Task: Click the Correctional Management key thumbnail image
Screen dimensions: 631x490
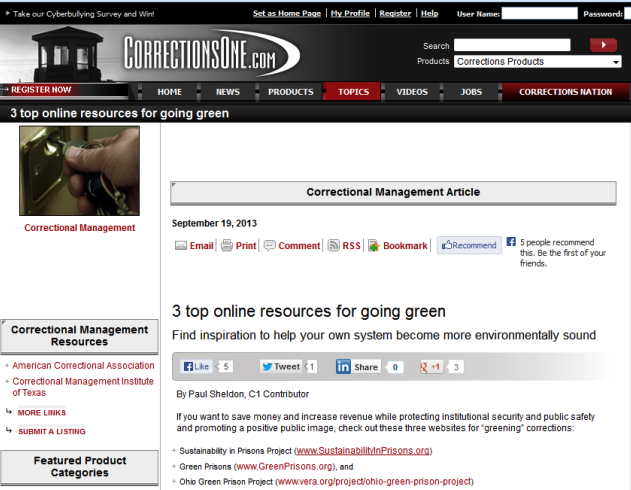Action: pos(80,171)
